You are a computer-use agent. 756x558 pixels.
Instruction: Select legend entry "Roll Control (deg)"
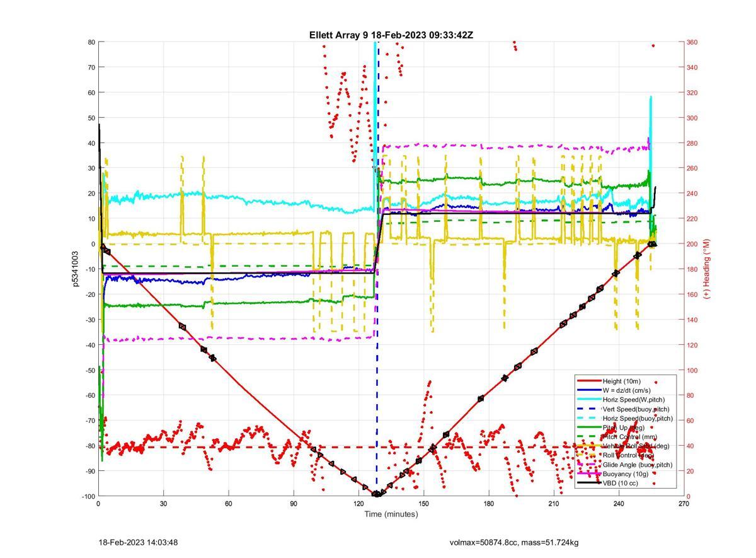click(x=628, y=455)
